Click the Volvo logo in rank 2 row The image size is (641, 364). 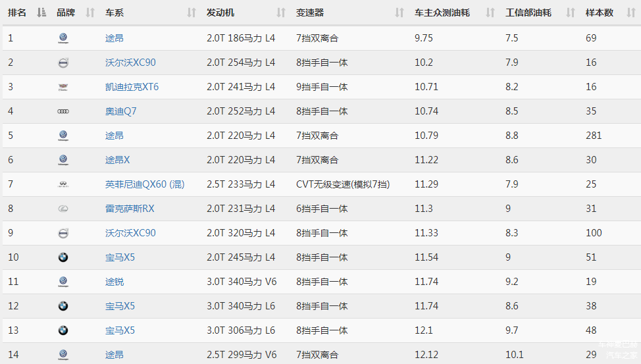tap(63, 63)
